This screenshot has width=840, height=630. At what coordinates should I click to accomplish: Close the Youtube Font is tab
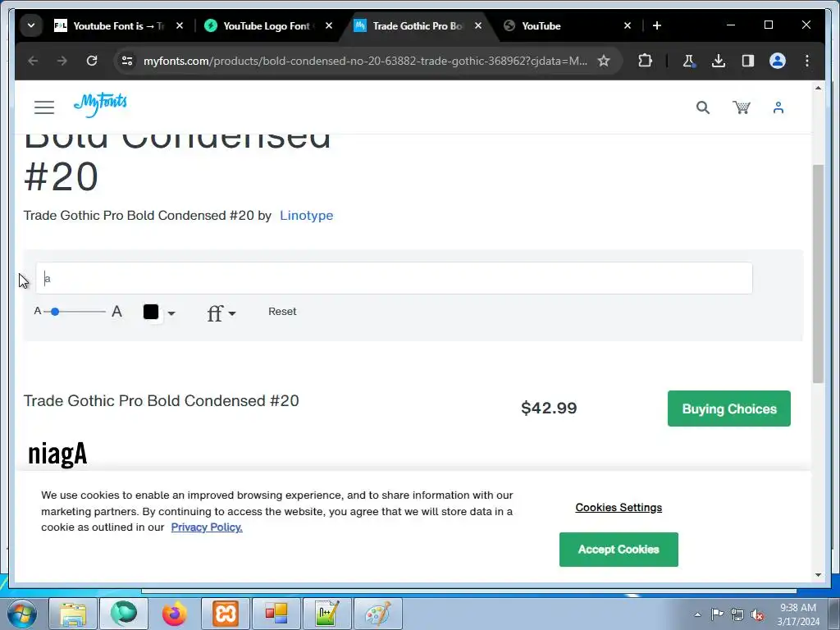click(180, 25)
